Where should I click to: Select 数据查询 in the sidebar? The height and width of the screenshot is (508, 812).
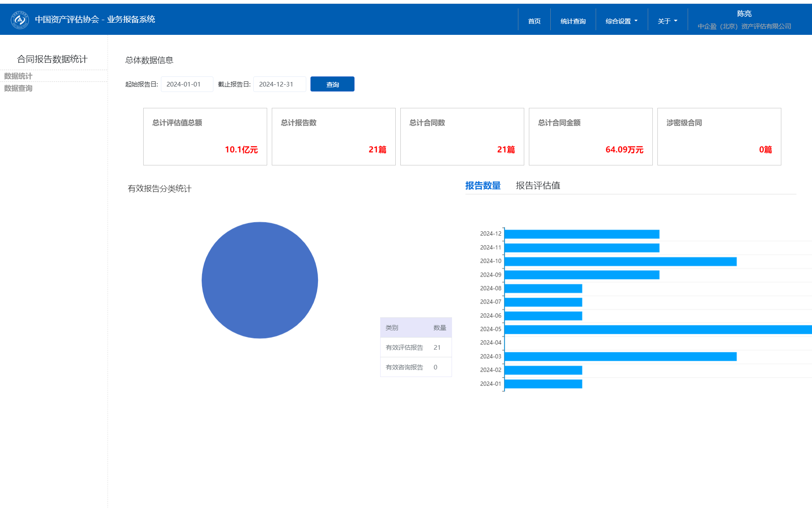coord(18,88)
